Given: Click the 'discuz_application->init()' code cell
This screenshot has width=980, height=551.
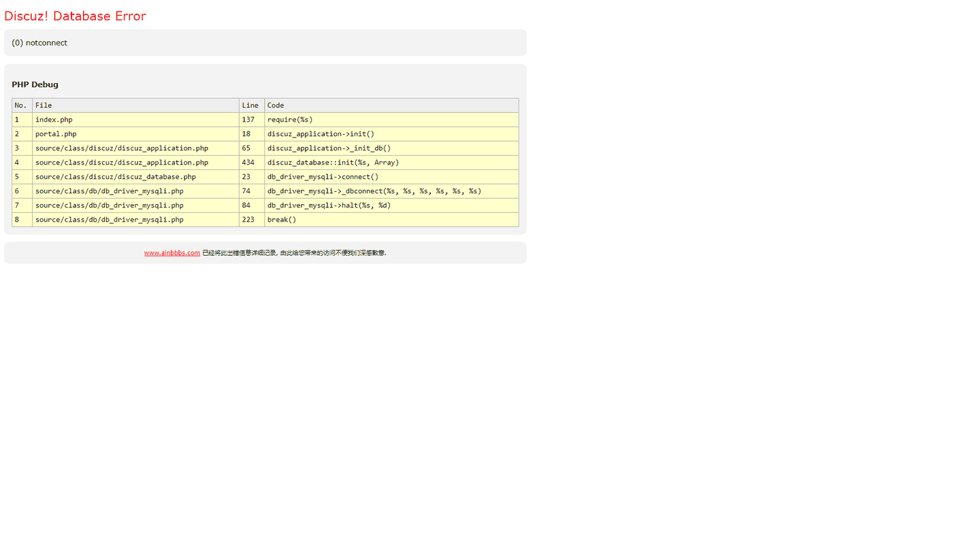Looking at the screenshot, I should (x=391, y=134).
